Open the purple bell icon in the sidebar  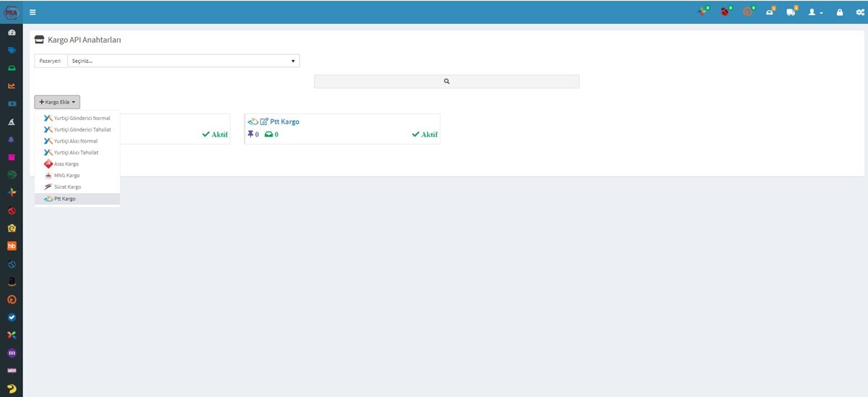pos(12,139)
